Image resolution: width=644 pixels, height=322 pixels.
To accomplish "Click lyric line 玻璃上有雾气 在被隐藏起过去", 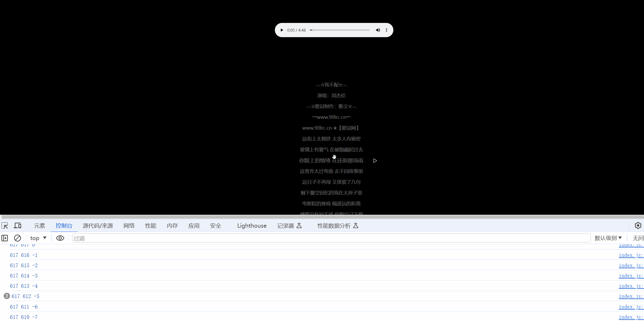I will pos(331,150).
